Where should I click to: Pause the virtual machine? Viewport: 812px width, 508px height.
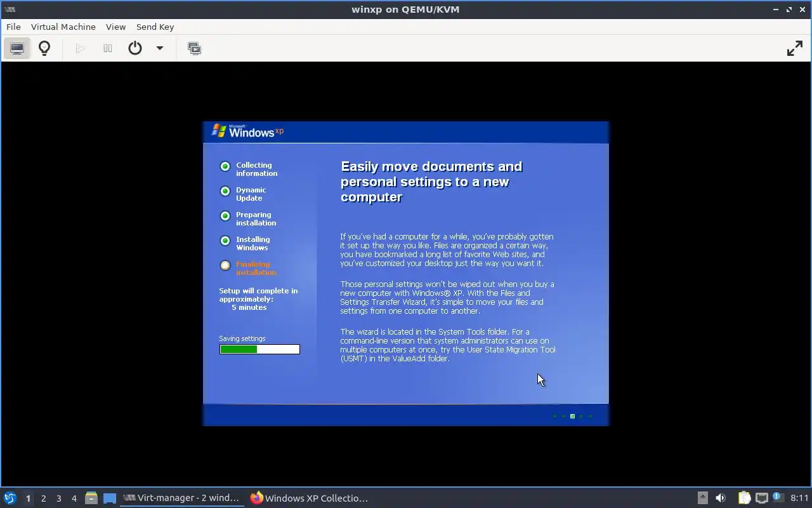(x=108, y=48)
